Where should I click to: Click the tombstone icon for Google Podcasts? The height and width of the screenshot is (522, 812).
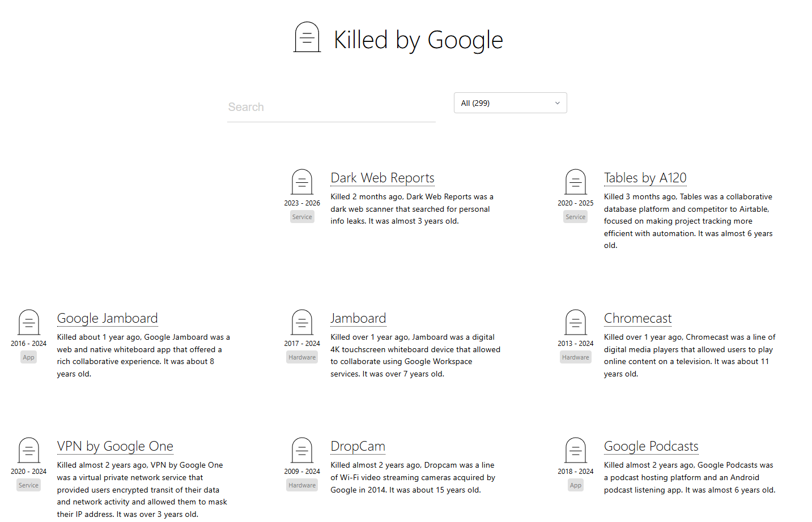(575, 450)
